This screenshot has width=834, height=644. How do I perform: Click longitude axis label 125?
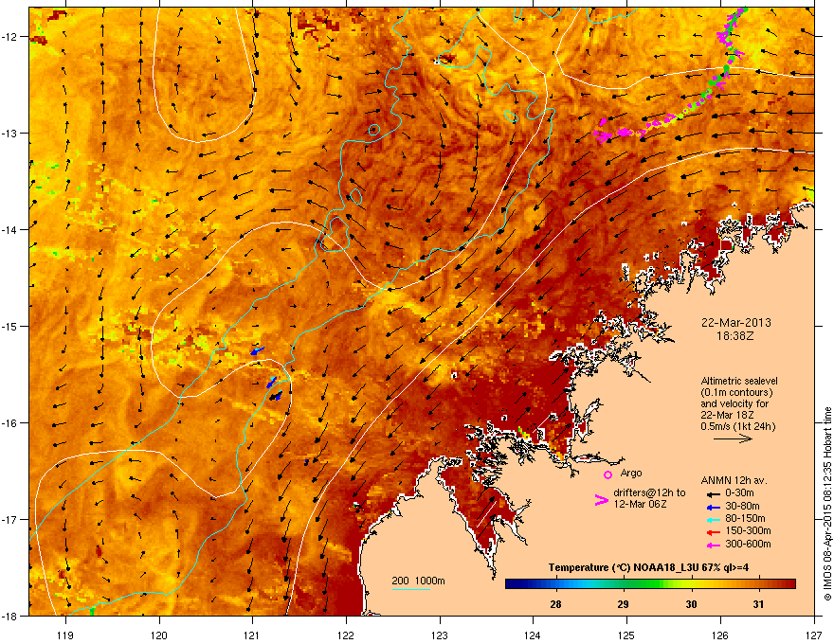pos(626,635)
